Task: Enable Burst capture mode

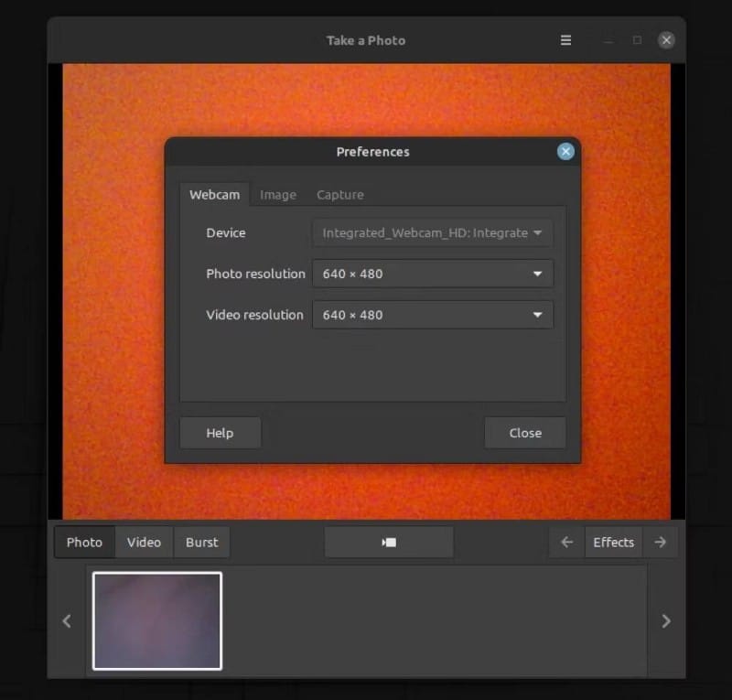Action: tap(201, 542)
